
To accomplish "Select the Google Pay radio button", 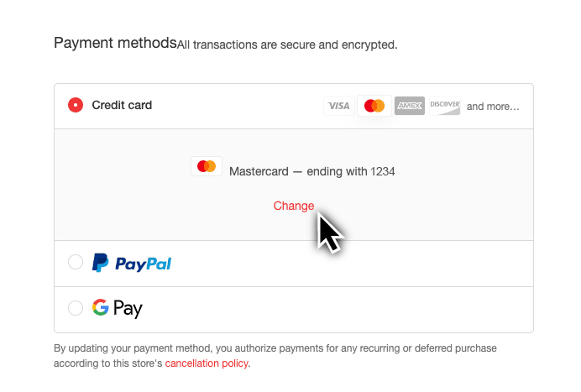I will tap(76, 308).
